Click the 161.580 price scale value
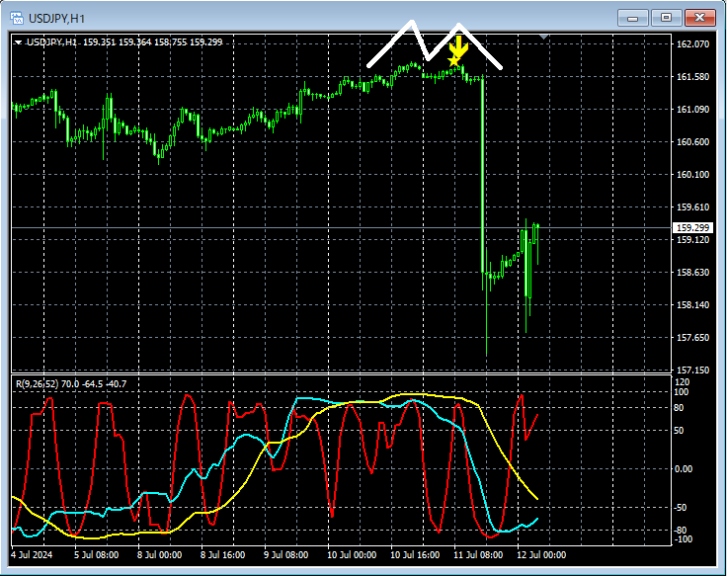The height and width of the screenshot is (576, 728). (x=692, y=77)
